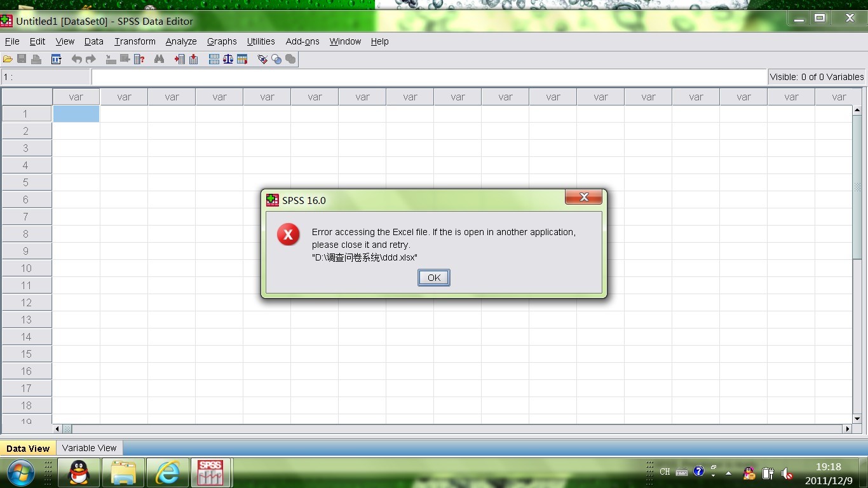
Task: Click the battery power tray icon
Action: click(768, 473)
